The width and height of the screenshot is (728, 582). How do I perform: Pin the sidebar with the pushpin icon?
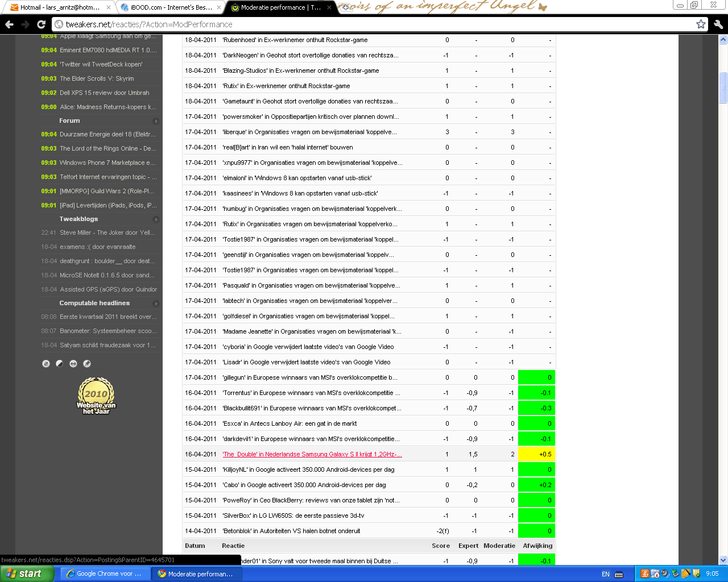87,364
